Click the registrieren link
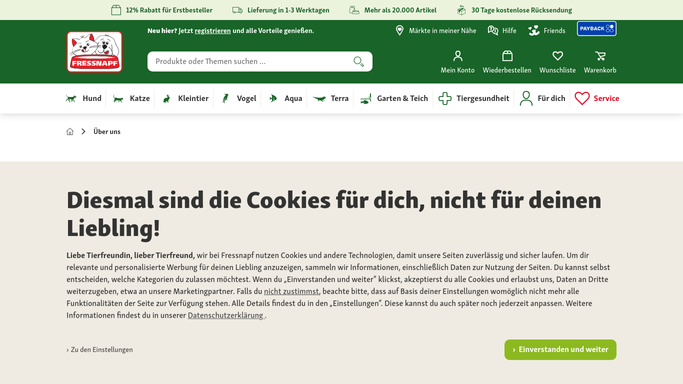 [213, 31]
